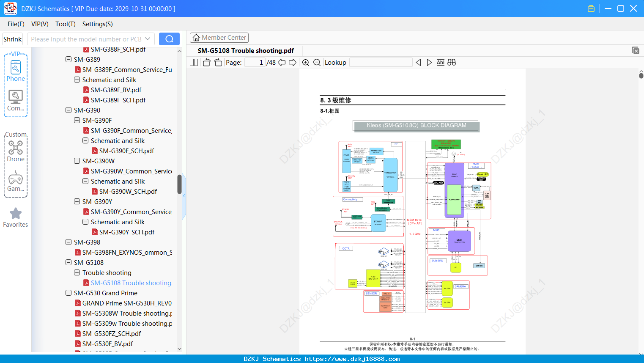Open the Drone category
The height and width of the screenshot is (363, 644).
tap(16, 151)
